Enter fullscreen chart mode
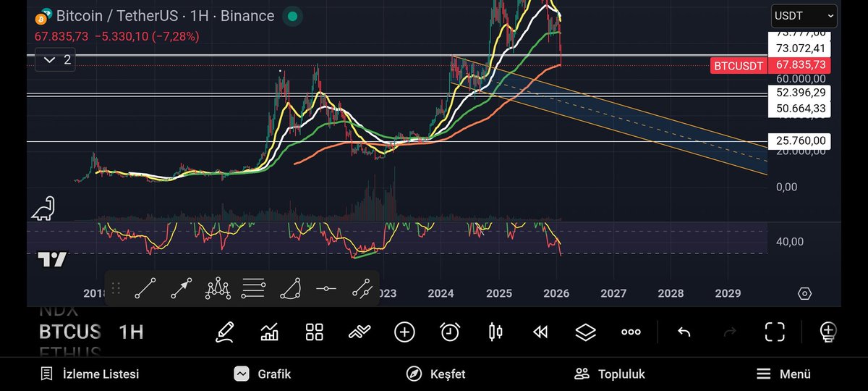Viewport: 868px width, 391px height. 775,332
